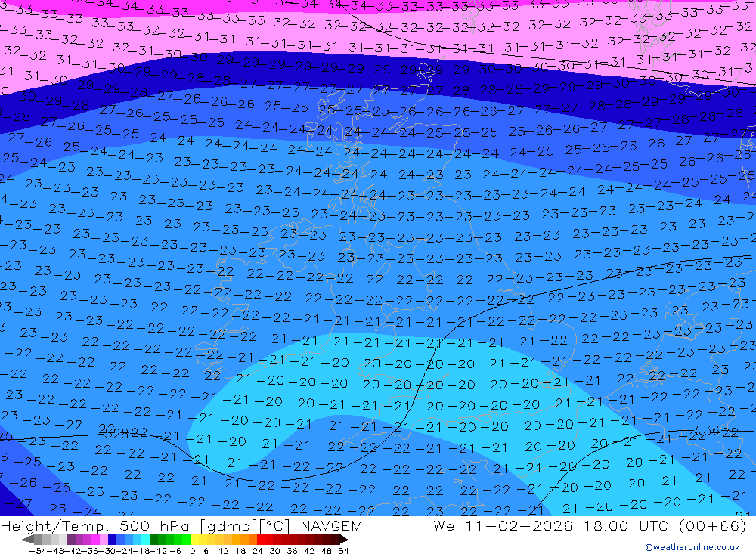Click the '54' legend scale label at right end
The width and height of the screenshot is (756, 554).
pyautogui.click(x=343, y=551)
